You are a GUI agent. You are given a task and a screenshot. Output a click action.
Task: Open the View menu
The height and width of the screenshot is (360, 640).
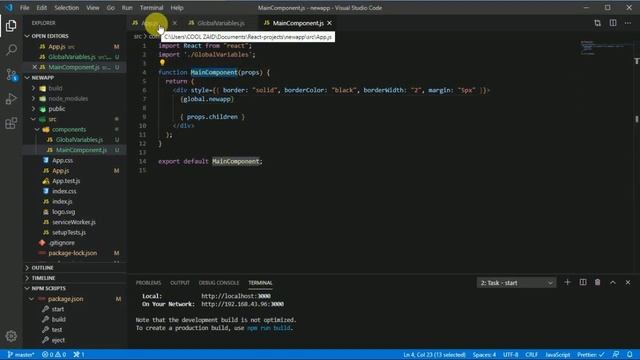(x=93, y=8)
